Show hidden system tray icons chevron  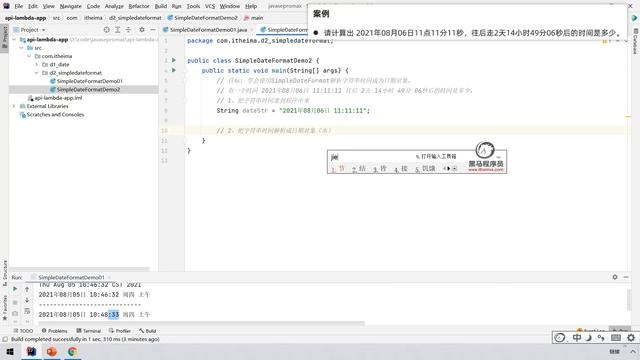click(633, 351)
